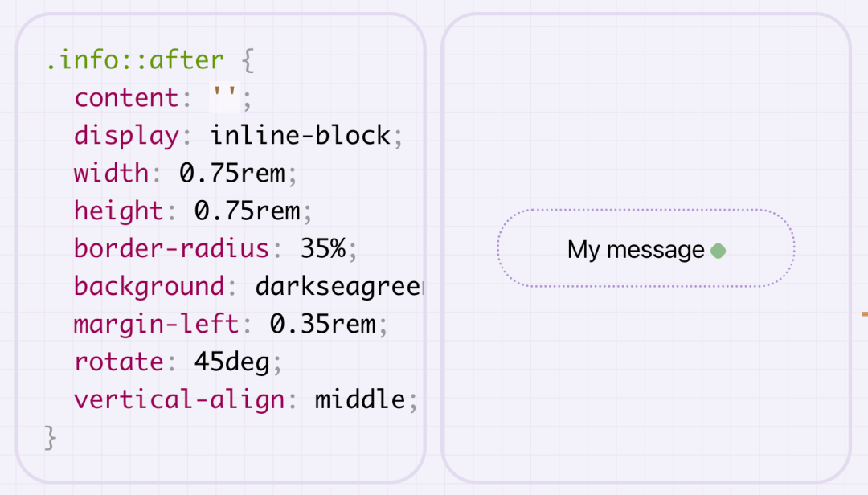This screenshot has height=495, width=868.
Task: Click the content property name
Action: click(127, 98)
